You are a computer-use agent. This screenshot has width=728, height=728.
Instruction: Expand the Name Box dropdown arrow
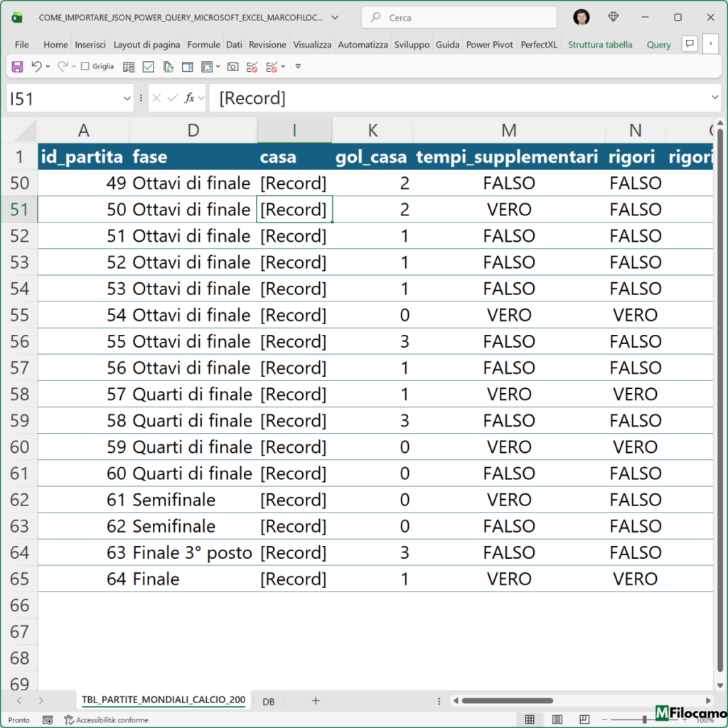click(x=127, y=98)
